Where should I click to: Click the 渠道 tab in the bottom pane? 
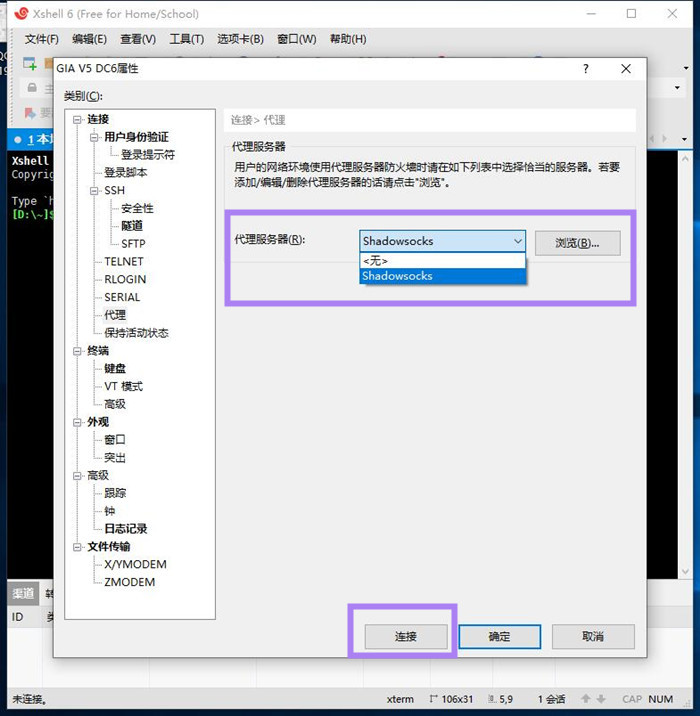(x=23, y=593)
